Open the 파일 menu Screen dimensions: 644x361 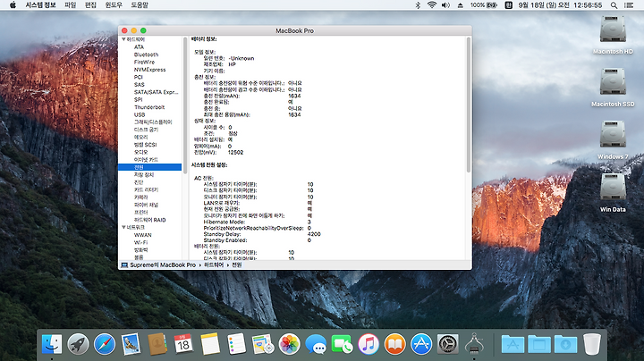[x=71, y=5]
